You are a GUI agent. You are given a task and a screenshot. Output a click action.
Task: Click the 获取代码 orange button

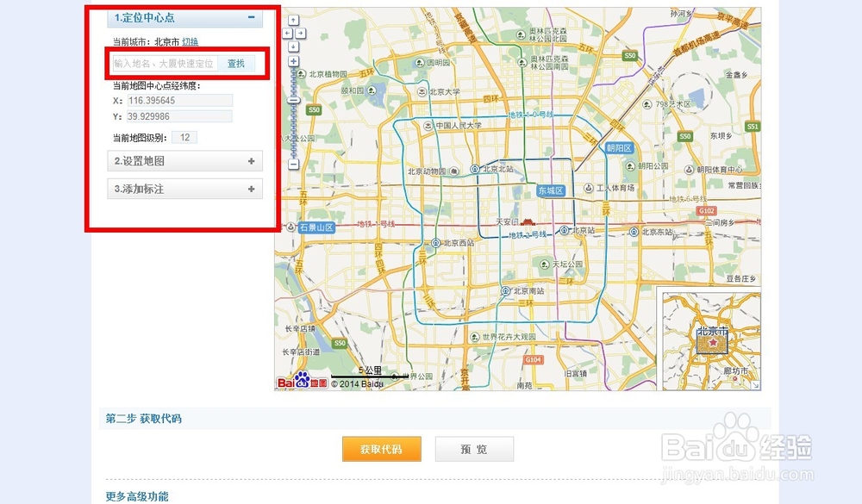pos(382,449)
